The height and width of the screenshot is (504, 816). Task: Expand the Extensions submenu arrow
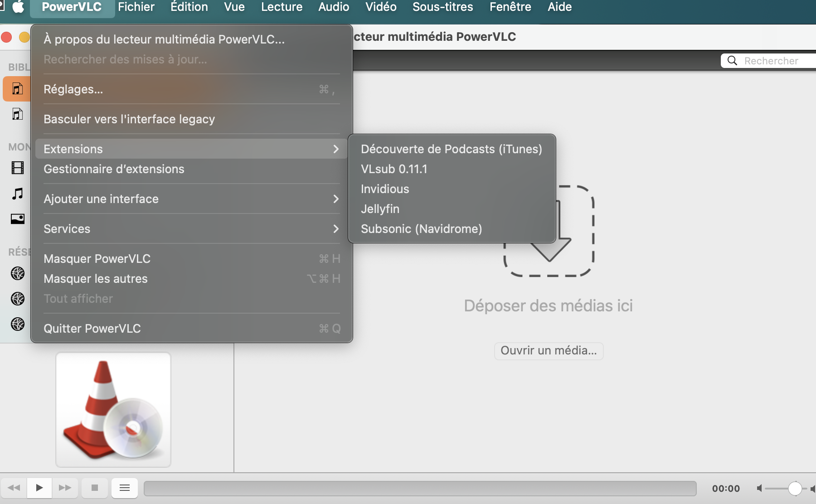(336, 149)
